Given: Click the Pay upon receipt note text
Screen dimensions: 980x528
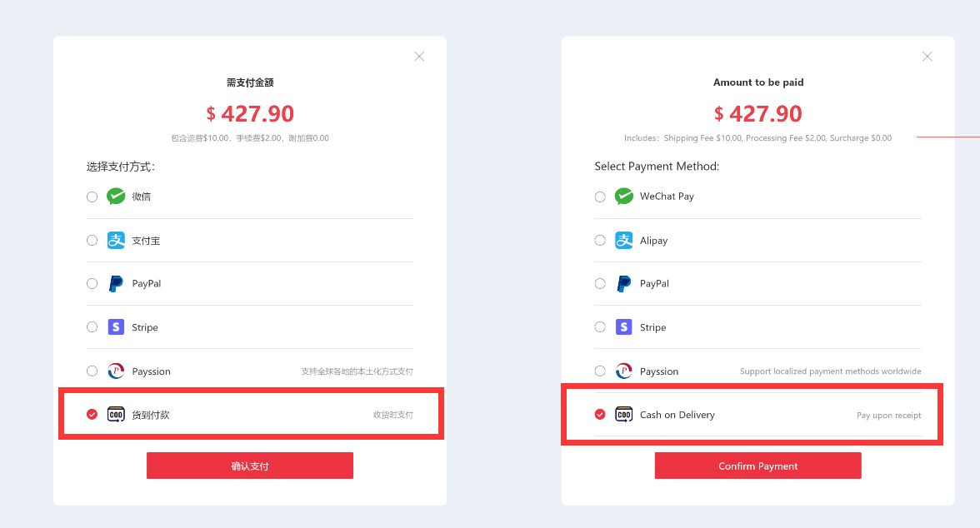Looking at the screenshot, I should click(888, 415).
